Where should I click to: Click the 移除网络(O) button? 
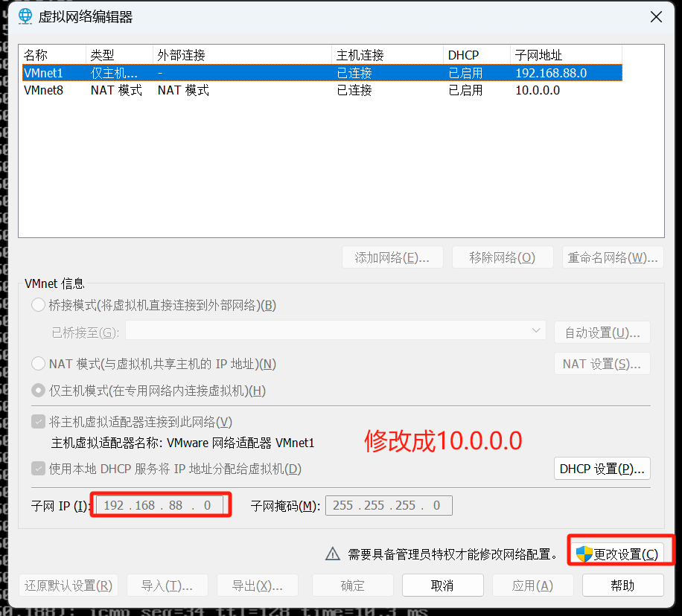click(x=503, y=257)
